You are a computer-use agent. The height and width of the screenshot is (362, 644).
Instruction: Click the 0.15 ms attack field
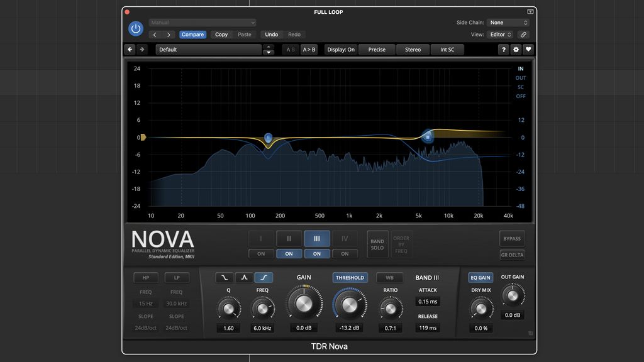(428, 301)
